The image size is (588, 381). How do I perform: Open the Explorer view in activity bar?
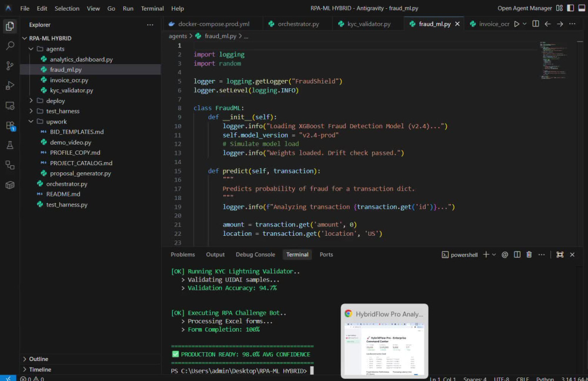(10, 26)
